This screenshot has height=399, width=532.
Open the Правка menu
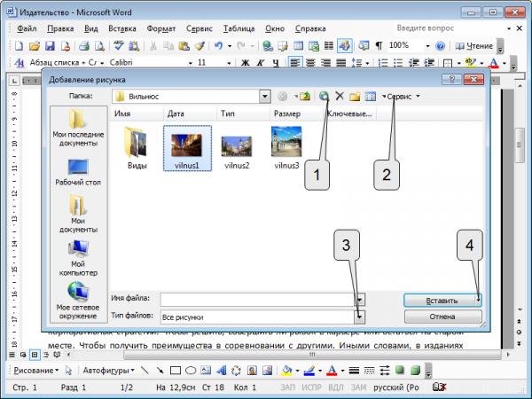[60, 28]
